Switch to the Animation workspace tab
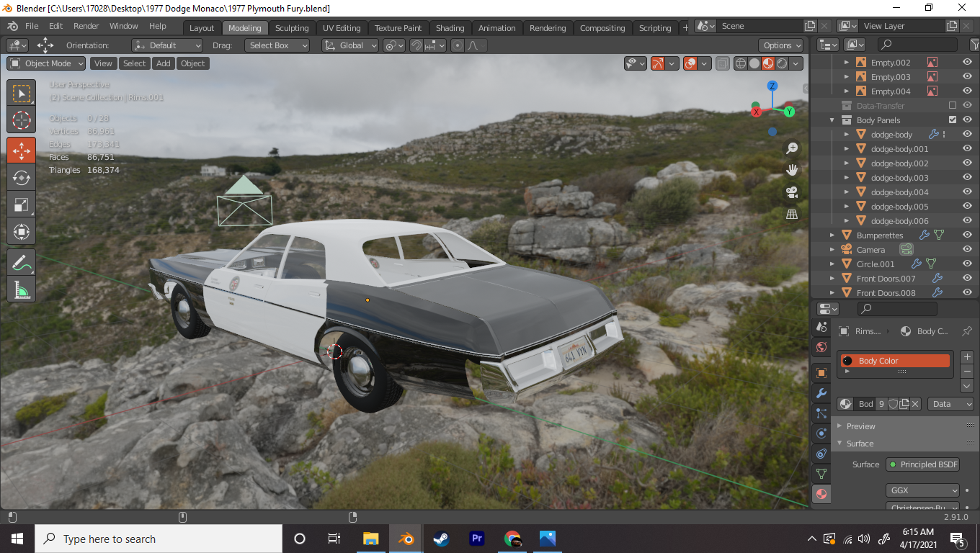This screenshot has height=553, width=980. click(497, 28)
